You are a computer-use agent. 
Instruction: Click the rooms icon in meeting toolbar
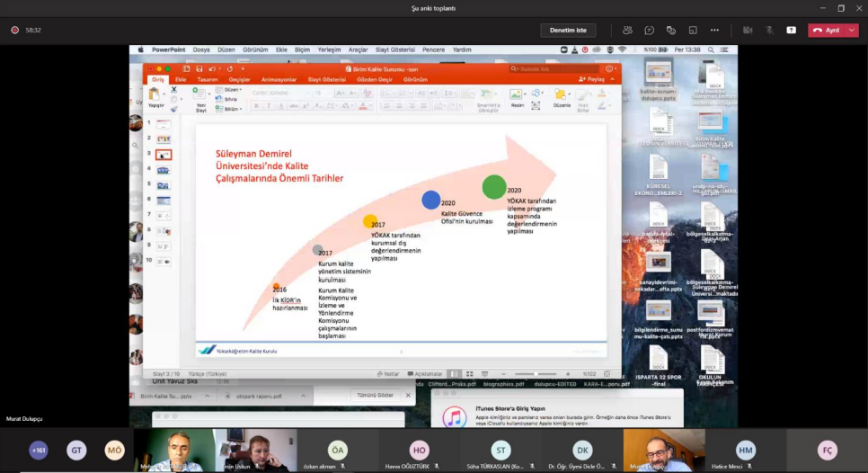pyautogui.click(x=693, y=30)
